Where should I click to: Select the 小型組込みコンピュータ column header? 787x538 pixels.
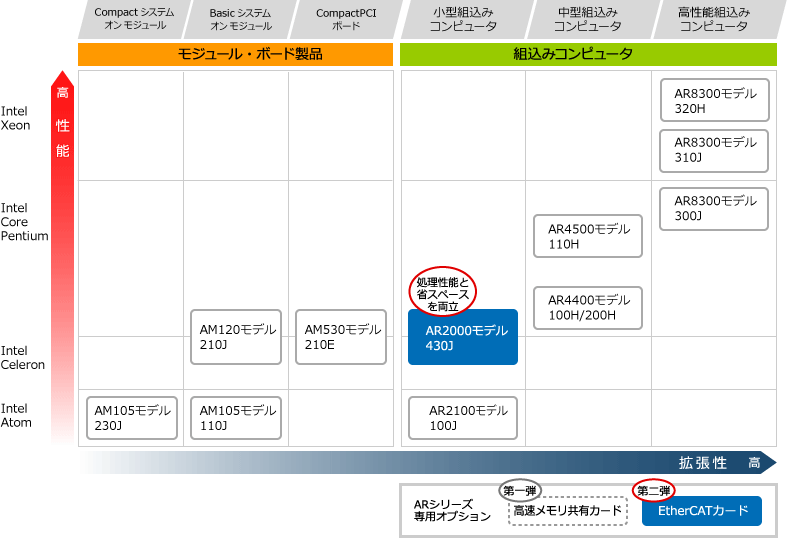[463, 19]
